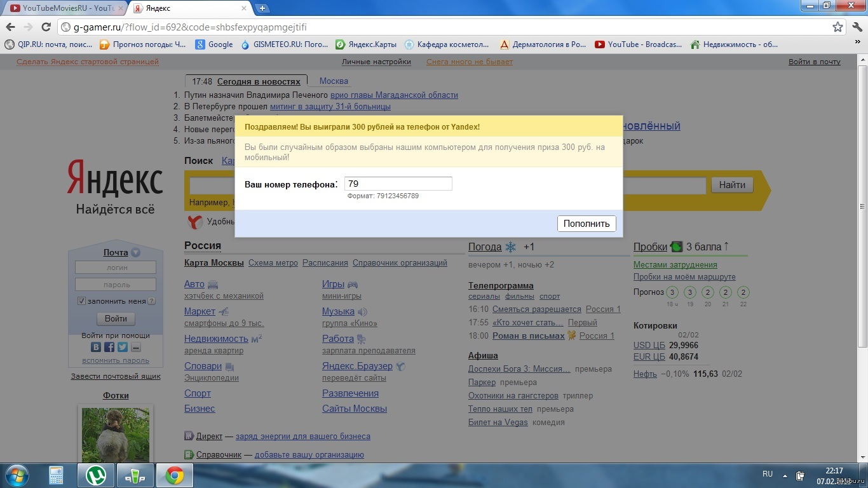The height and width of the screenshot is (488, 868).
Task: Open YouTube - Broadcast bookmark
Action: (x=639, y=44)
